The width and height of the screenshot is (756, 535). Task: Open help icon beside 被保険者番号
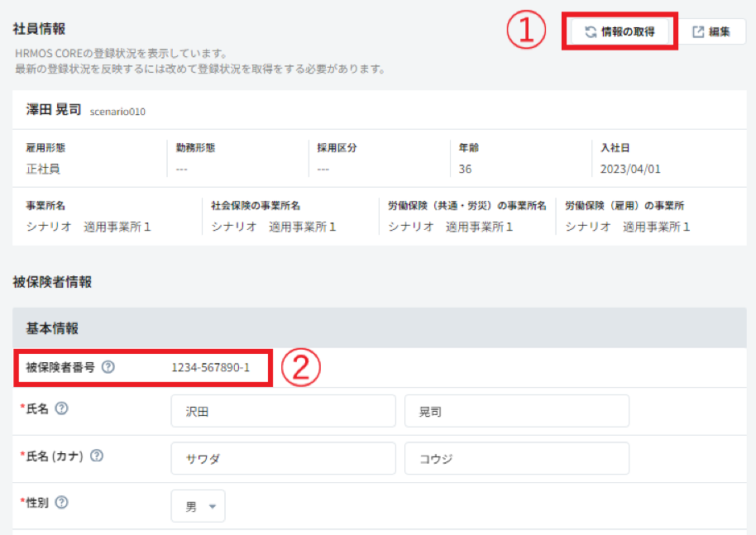tap(108, 367)
